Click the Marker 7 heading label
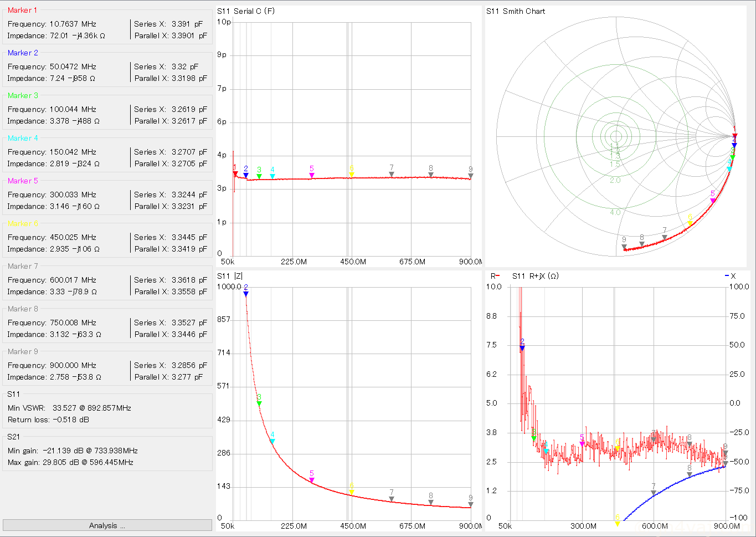The height and width of the screenshot is (537, 756). [23, 266]
